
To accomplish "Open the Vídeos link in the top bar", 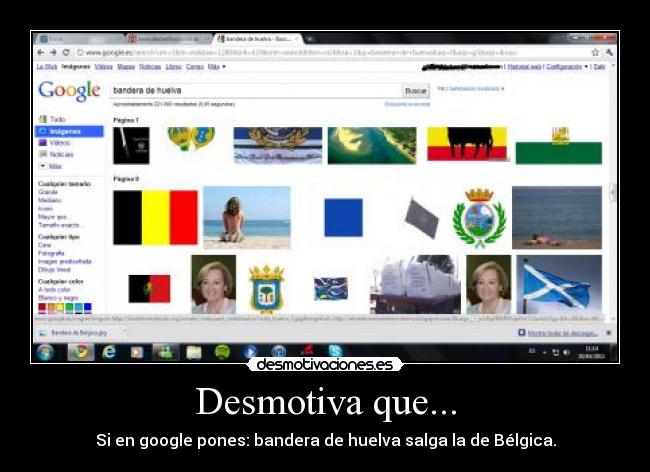I will [103, 66].
